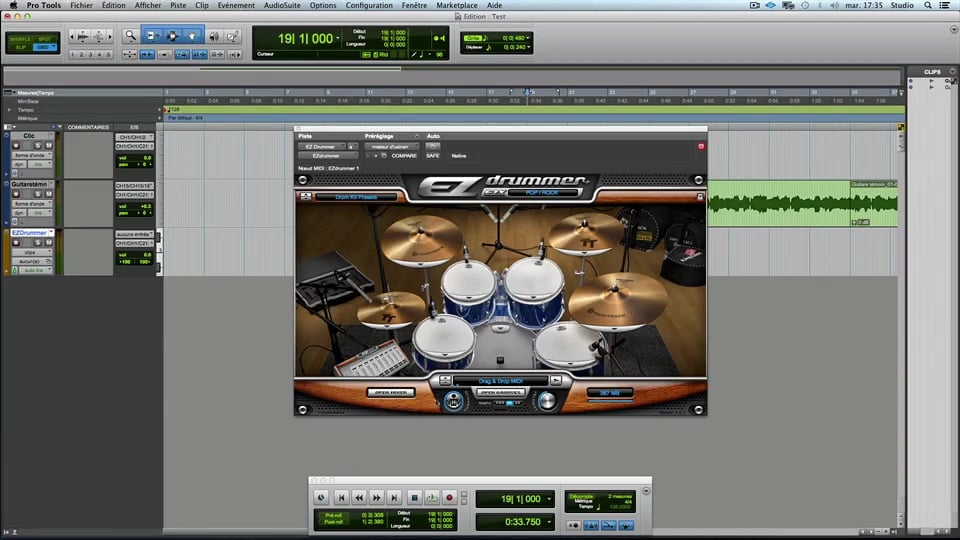Open Spotlight search in macOS menu bar
The image size is (960, 540).
click(928, 5)
